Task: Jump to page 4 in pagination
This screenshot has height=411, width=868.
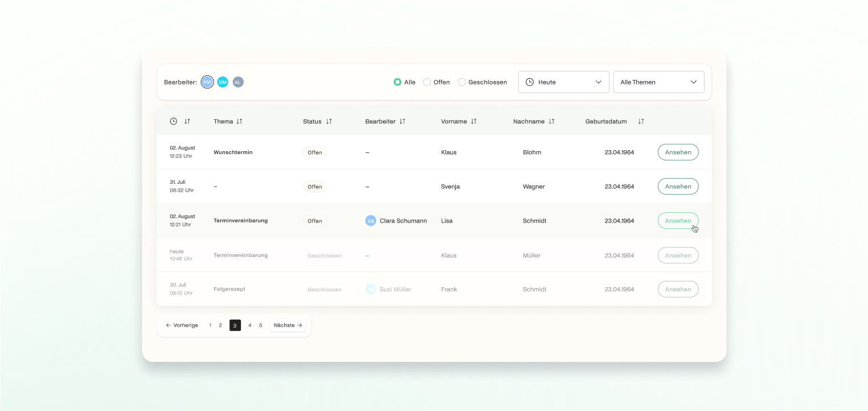Action: [x=250, y=325]
